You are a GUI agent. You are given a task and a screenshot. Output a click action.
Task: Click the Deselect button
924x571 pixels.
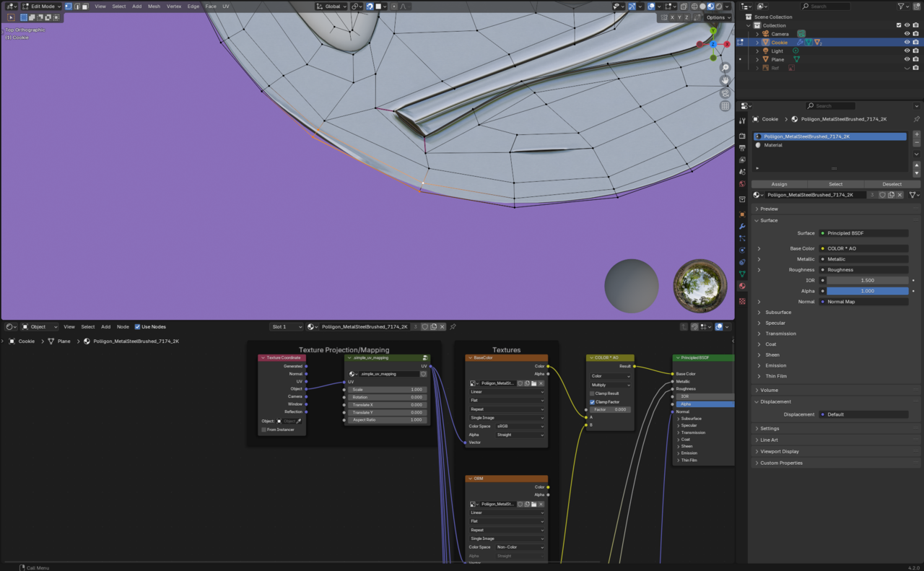(x=892, y=184)
